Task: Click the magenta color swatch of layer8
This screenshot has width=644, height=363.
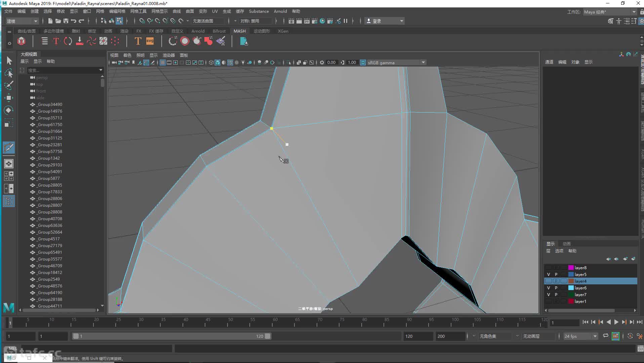Action: tap(571, 268)
